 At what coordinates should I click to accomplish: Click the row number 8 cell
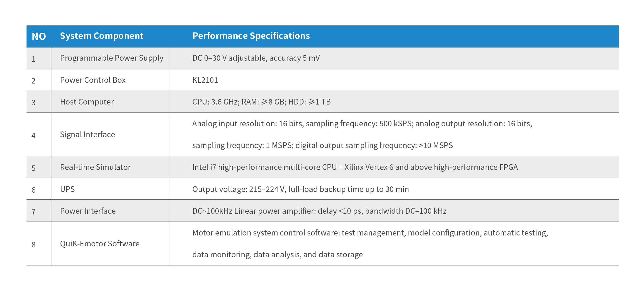[33, 245]
